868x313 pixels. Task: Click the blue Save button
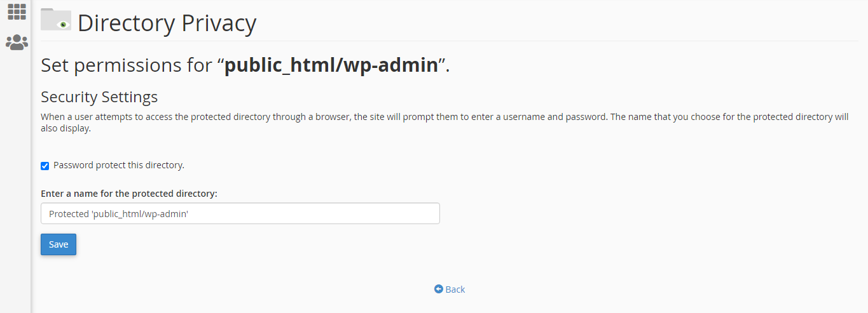click(59, 244)
